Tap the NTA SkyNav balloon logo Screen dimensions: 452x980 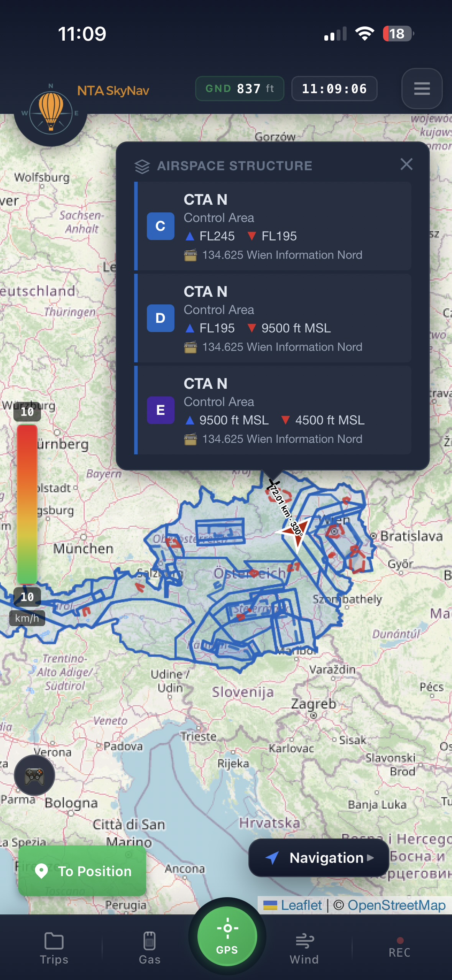(x=51, y=113)
